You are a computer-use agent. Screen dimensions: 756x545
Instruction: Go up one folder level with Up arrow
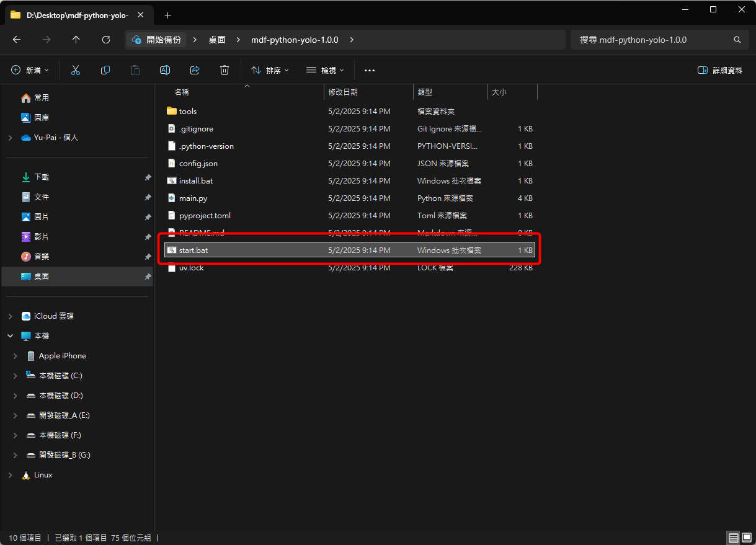76,40
